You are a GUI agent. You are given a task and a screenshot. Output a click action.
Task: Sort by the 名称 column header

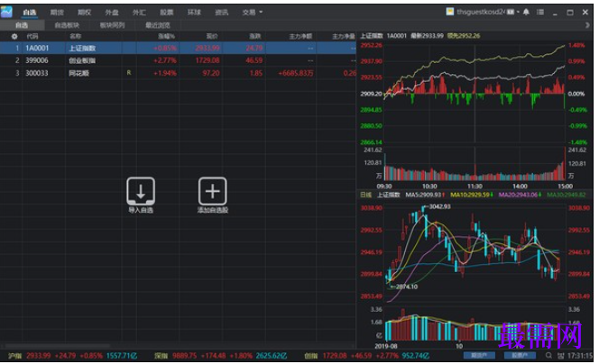point(75,36)
